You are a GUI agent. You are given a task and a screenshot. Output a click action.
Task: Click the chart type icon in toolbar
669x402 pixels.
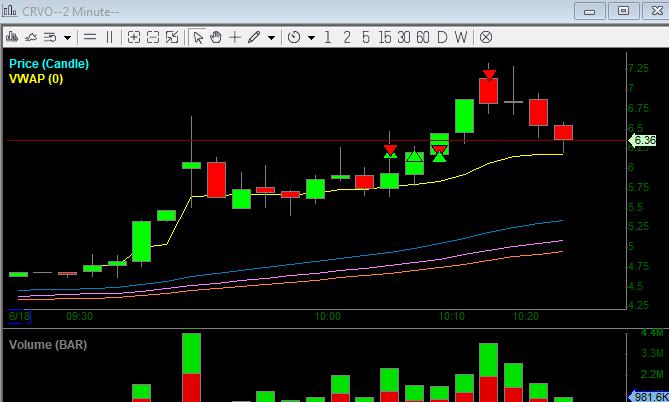(12, 38)
